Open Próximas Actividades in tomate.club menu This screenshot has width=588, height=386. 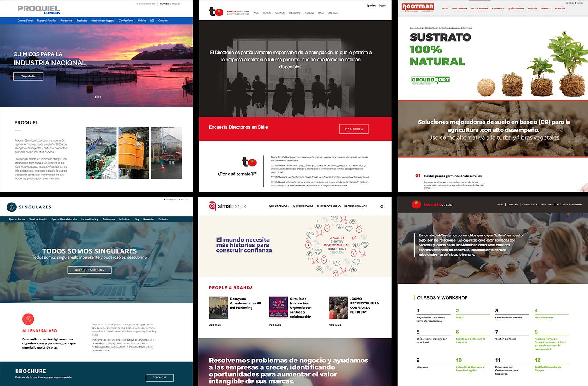click(x=570, y=204)
